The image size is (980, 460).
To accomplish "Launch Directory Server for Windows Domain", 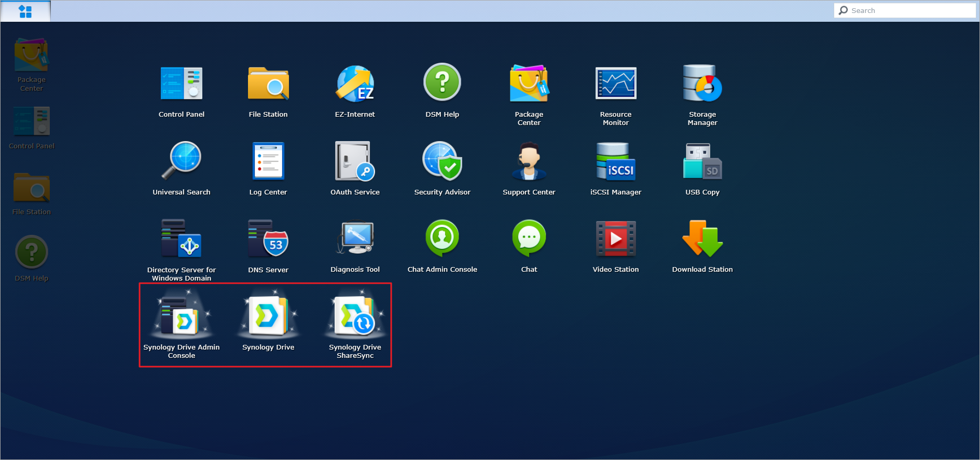I will (181, 240).
